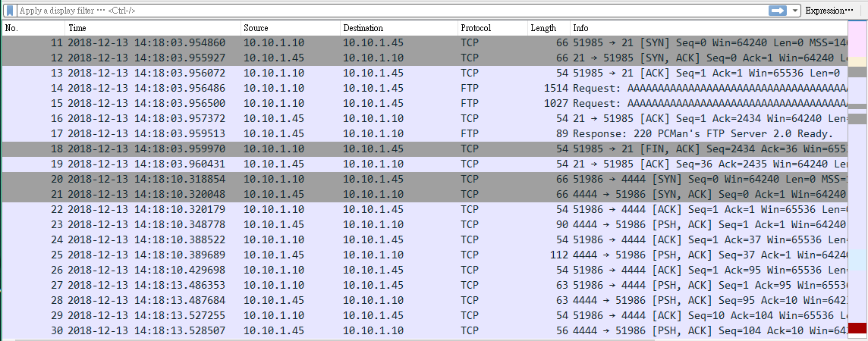Select packet 18 FIN, ACK row
Screen dimensions: 868x341
coord(425,149)
